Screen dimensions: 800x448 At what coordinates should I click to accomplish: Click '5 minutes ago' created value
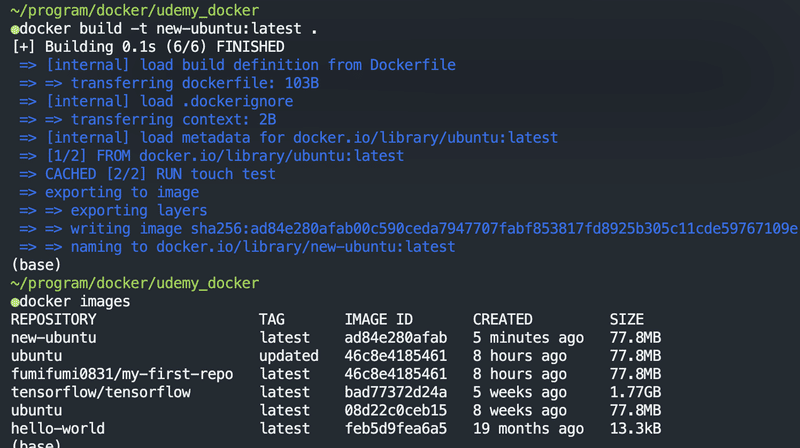[528, 338]
